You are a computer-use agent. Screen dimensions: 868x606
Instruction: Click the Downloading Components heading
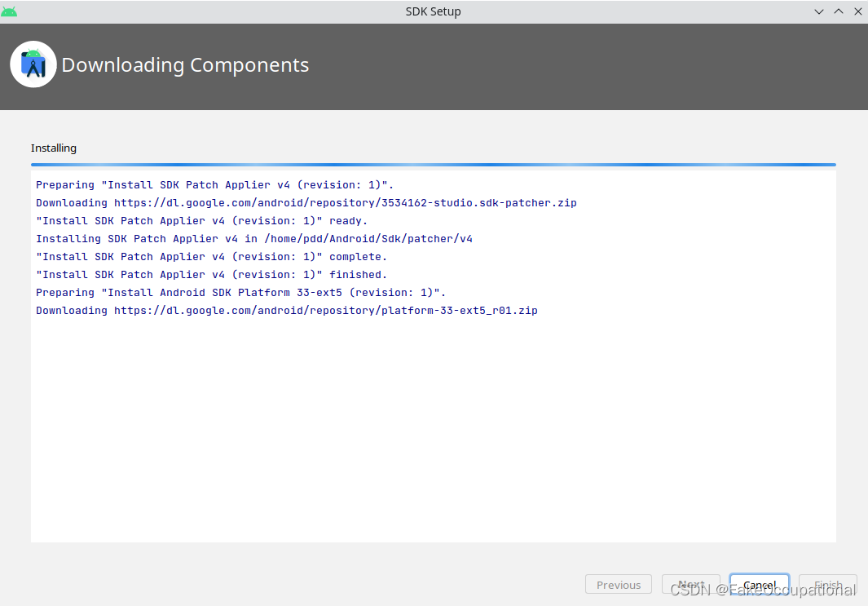point(186,65)
